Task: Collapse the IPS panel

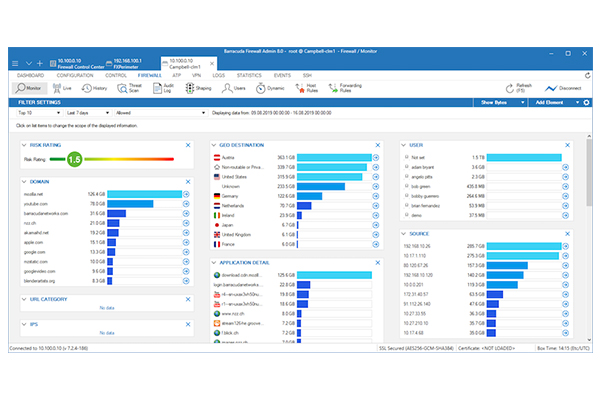Action: tap(24, 324)
